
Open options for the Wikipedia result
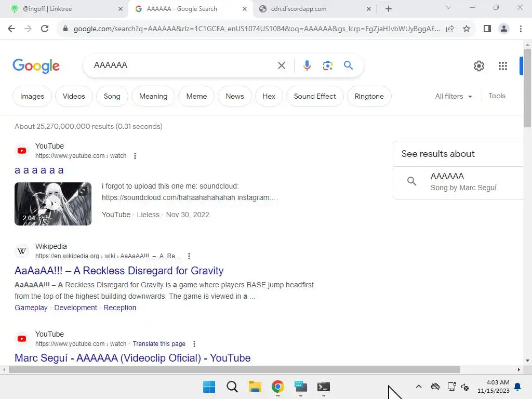point(189,256)
